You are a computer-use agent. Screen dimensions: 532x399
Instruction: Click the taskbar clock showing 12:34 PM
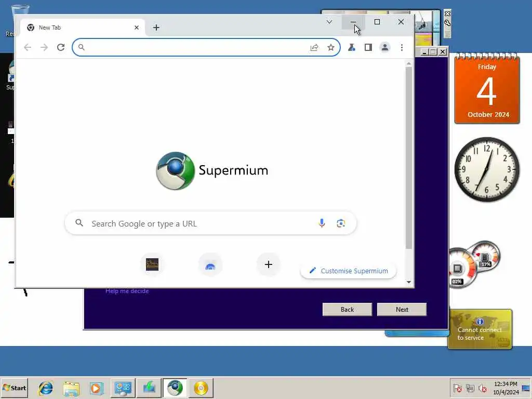(x=506, y=388)
